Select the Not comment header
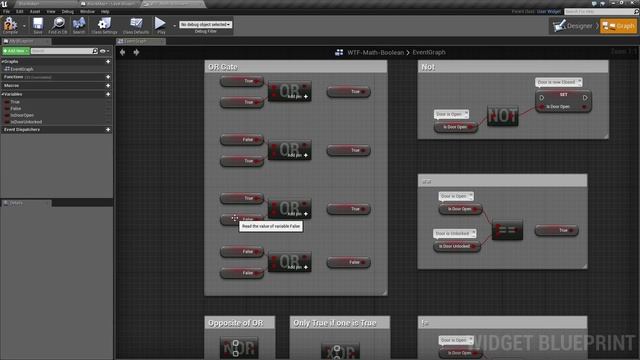 pyautogui.click(x=513, y=67)
